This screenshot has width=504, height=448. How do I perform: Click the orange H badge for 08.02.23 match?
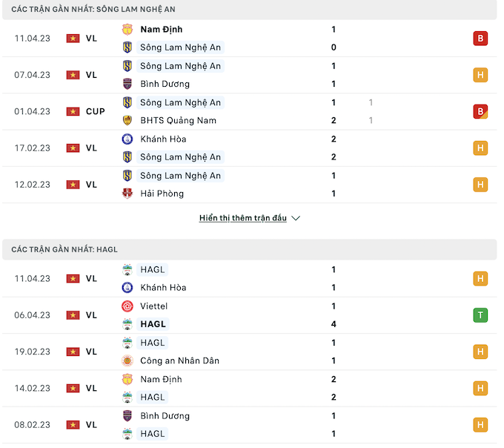pyautogui.click(x=480, y=425)
